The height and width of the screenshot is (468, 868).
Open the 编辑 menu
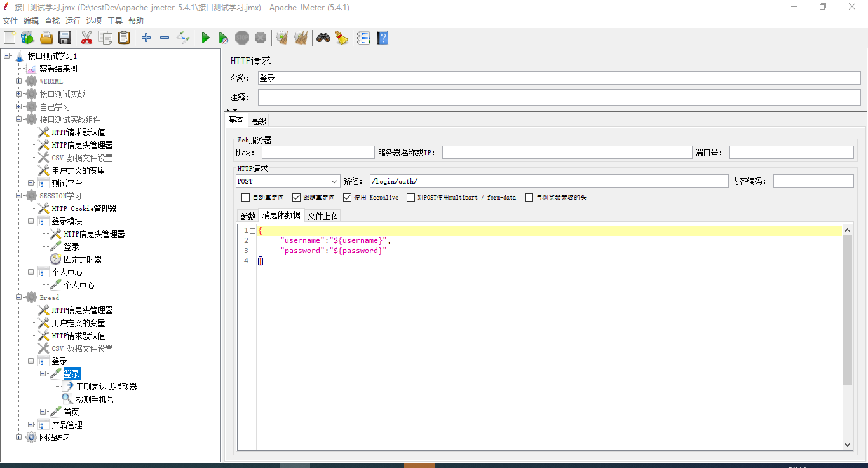[x=31, y=21]
